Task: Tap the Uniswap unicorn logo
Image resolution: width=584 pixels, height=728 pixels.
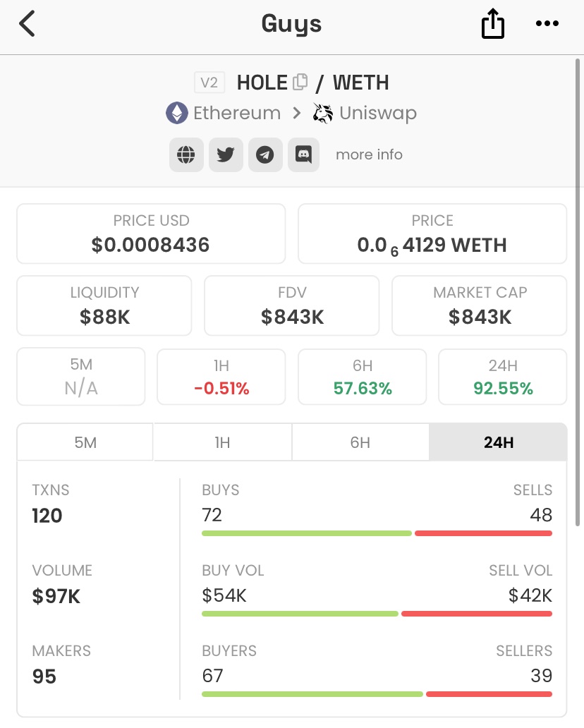Action: (322, 113)
